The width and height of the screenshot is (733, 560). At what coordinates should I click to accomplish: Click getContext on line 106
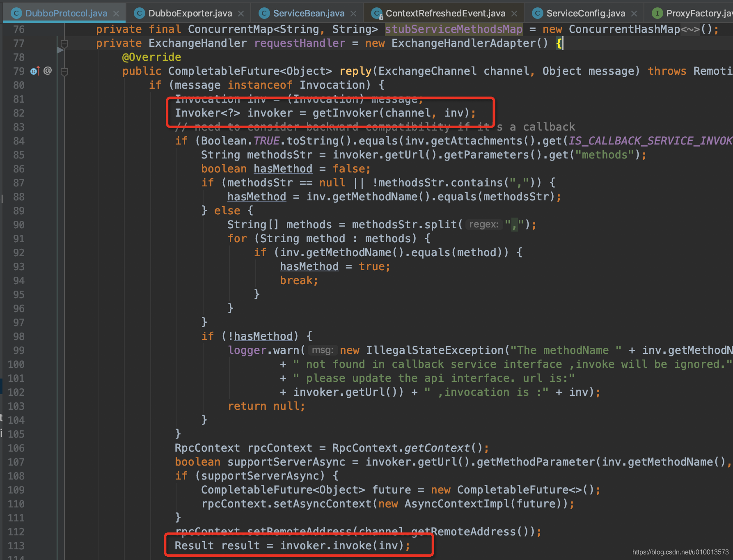click(x=437, y=448)
